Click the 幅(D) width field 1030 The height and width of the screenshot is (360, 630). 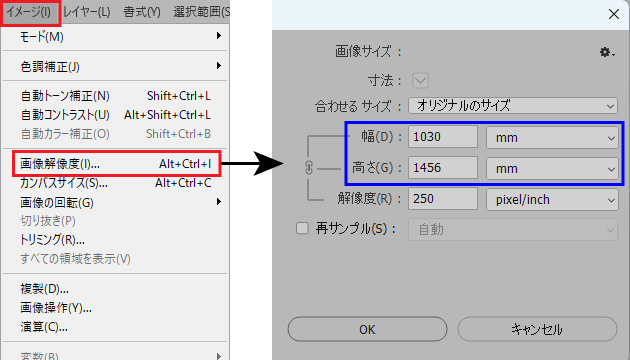(x=443, y=137)
